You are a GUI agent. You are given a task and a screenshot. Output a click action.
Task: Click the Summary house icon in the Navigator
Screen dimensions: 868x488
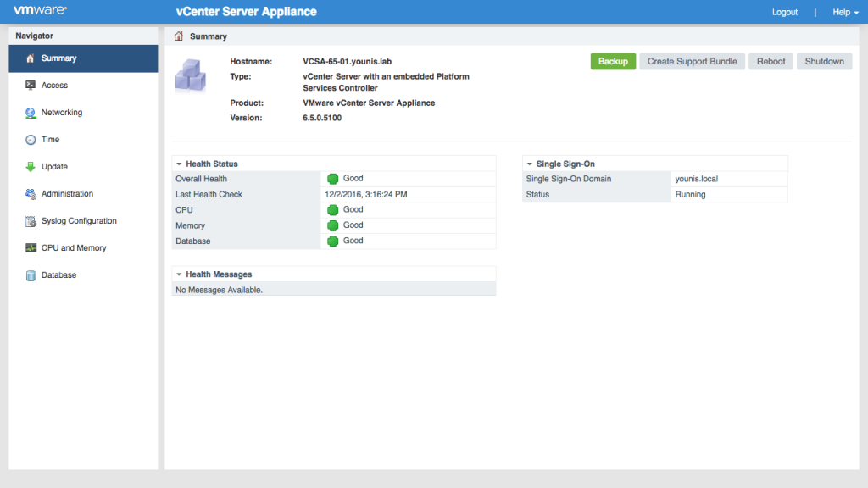click(31, 58)
